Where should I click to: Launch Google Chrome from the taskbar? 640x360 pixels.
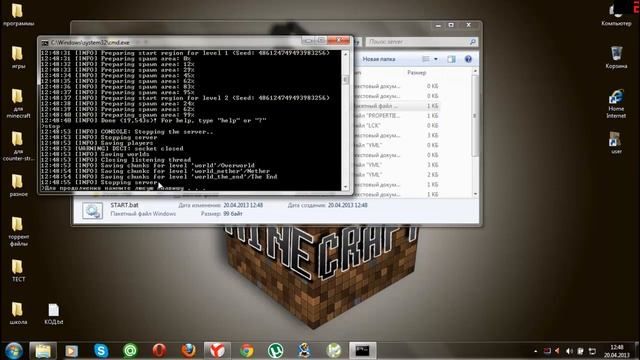[247, 351]
